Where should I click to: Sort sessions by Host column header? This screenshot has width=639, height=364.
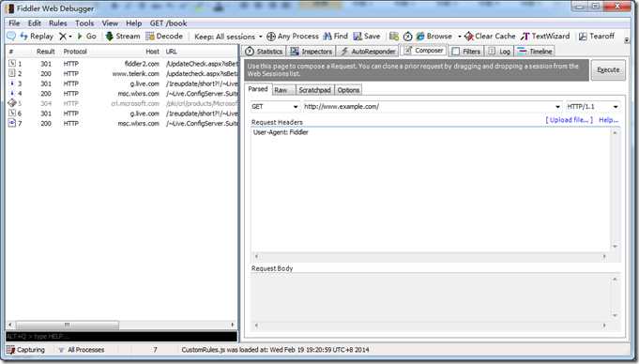[152, 52]
